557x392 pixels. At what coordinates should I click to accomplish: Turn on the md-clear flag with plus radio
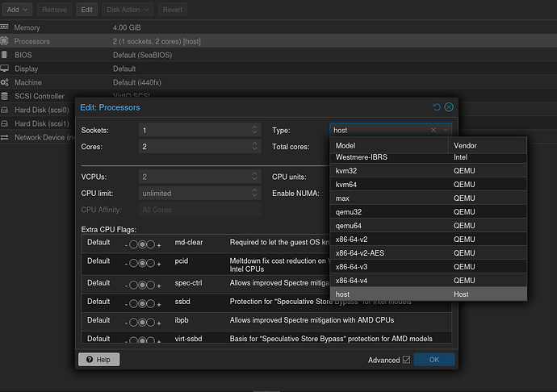(151, 243)
